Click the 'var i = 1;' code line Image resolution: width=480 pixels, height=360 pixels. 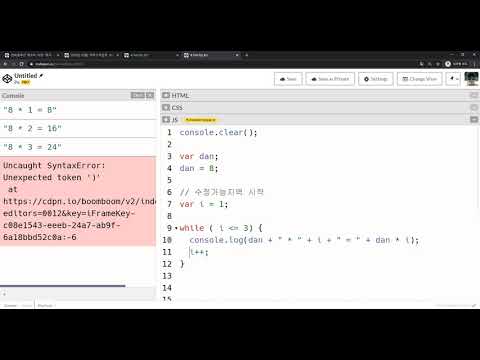click(204, 204)
